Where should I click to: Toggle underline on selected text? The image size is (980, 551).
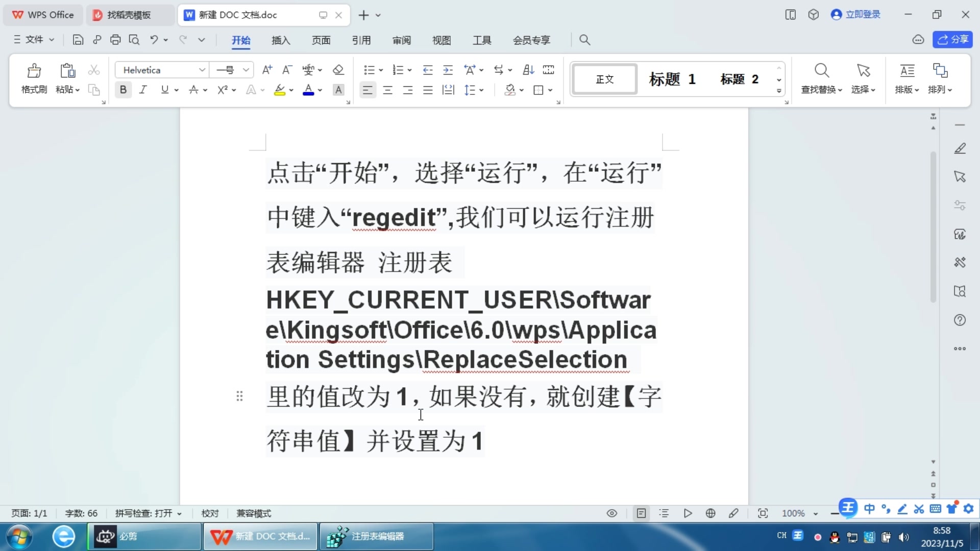point(165,89)
